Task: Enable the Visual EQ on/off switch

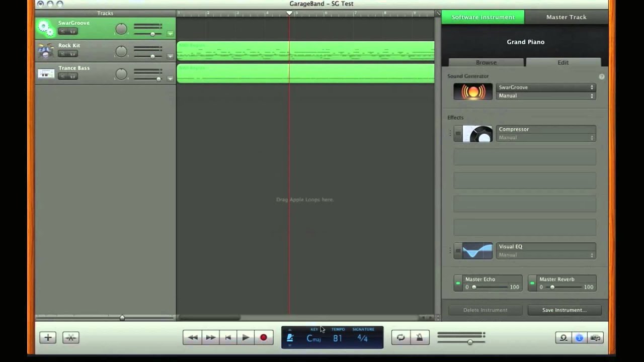Action: click(458, 251)
